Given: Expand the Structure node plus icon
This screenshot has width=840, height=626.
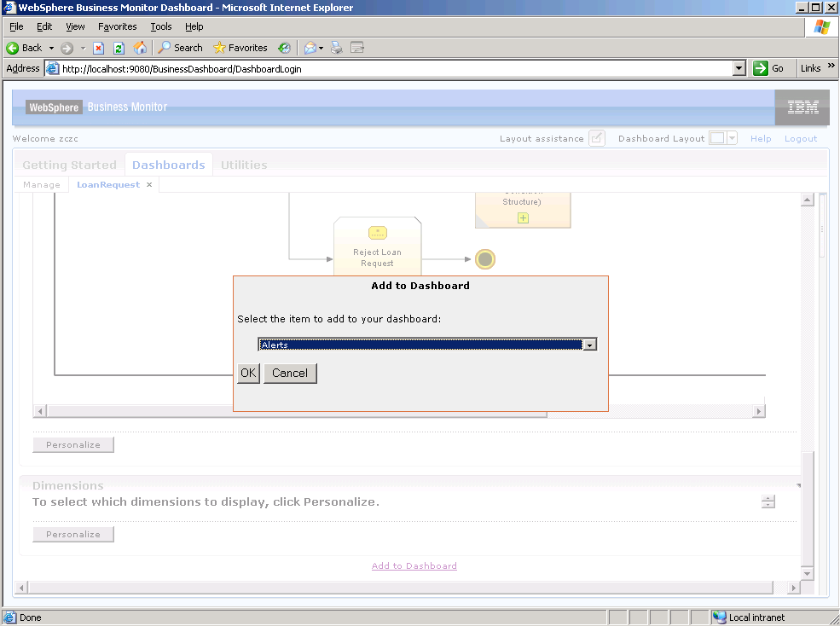Looking at the screenshot, I should click(523, 218).
